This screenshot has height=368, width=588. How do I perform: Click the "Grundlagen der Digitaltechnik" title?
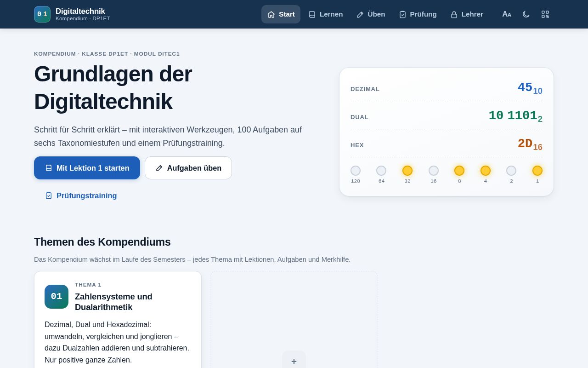tap(113, 87)
